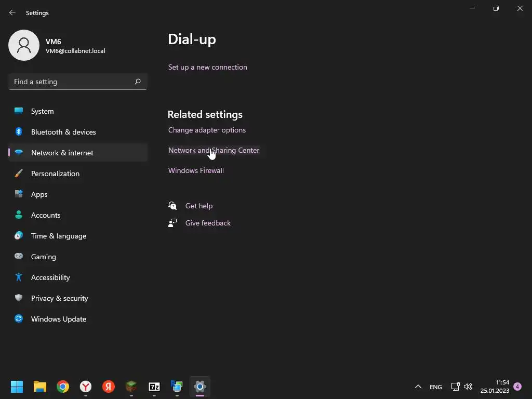Click the Get help link
This screenshot has height=399, width=532.
tap(199, 206)
